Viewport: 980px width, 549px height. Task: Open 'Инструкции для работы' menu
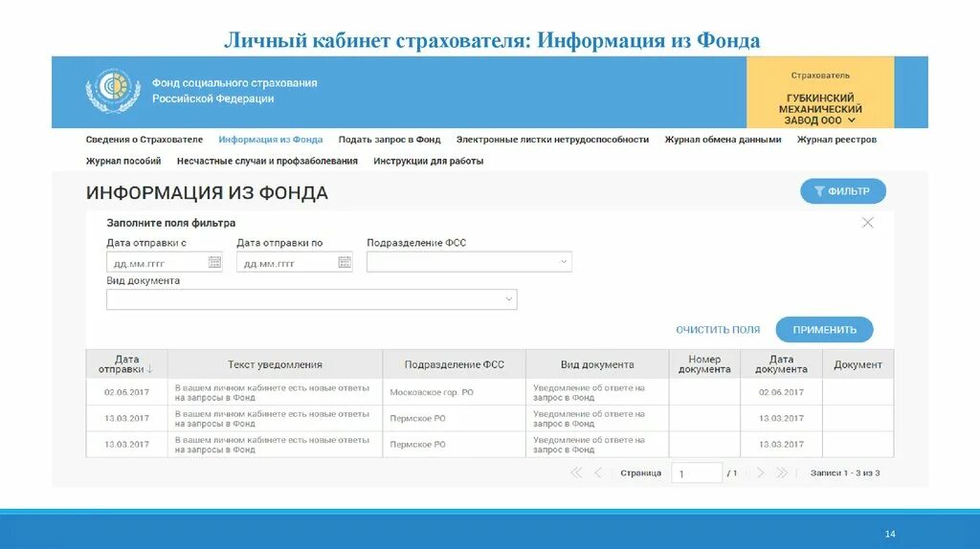click(429, 161)
